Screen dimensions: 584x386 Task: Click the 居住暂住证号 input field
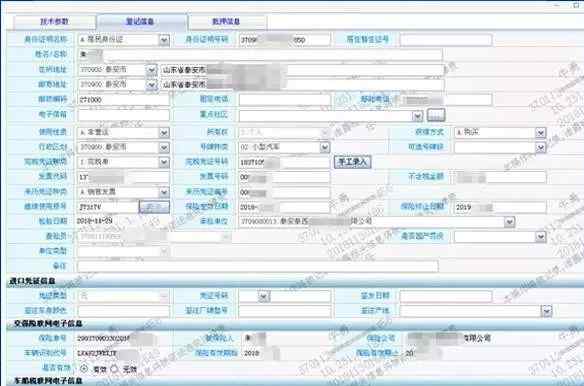446,40
